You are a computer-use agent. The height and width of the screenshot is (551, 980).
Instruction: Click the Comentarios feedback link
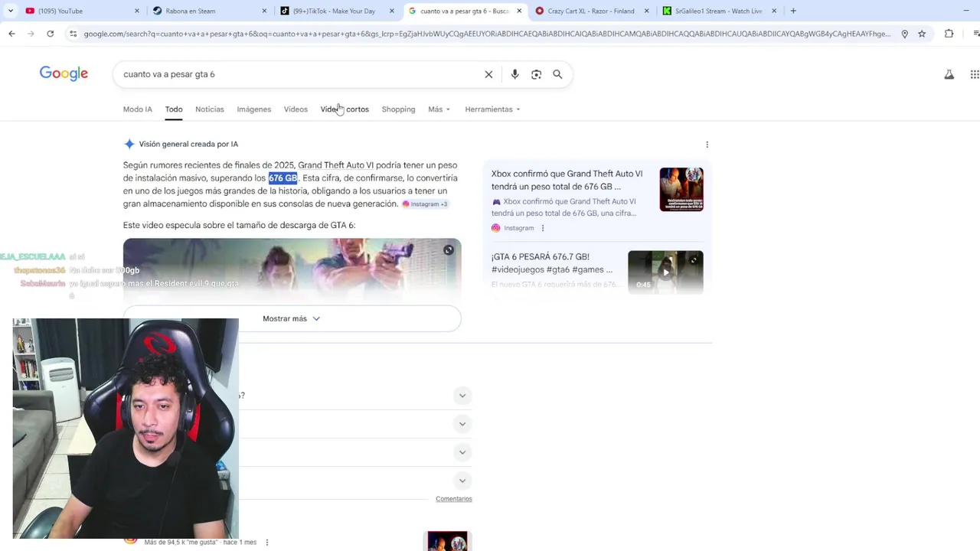[x=454, y=499]
